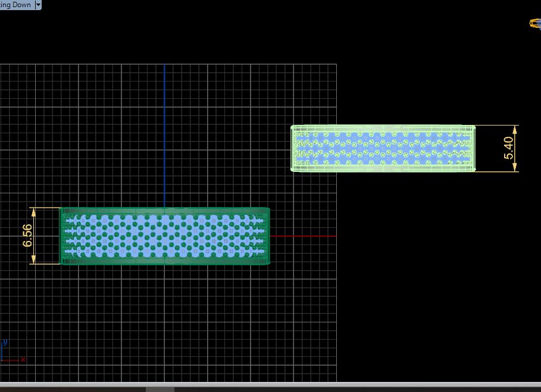The height and width of the screenshot is (392, 541).
Task: Click the left end of the light green band
Action: point(293,148)
